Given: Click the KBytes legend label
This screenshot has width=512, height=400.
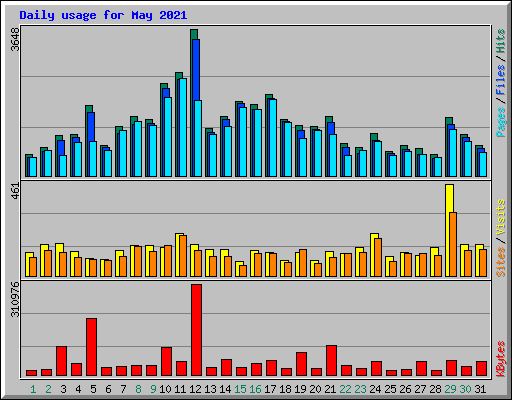Looking at the screenshot, I should [501, 359].
